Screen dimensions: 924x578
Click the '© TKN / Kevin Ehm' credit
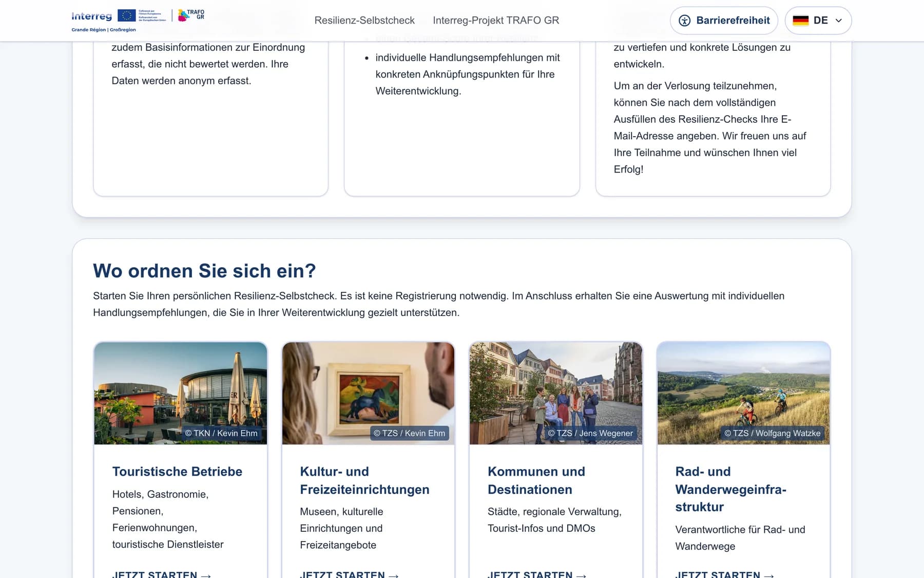tap(221, 433)
